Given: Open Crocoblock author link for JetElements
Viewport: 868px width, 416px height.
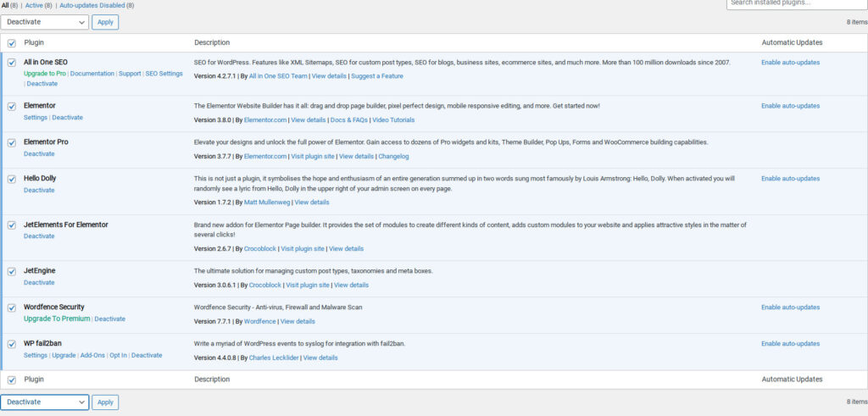Looking at the screenshot, I should coord(260,249).
